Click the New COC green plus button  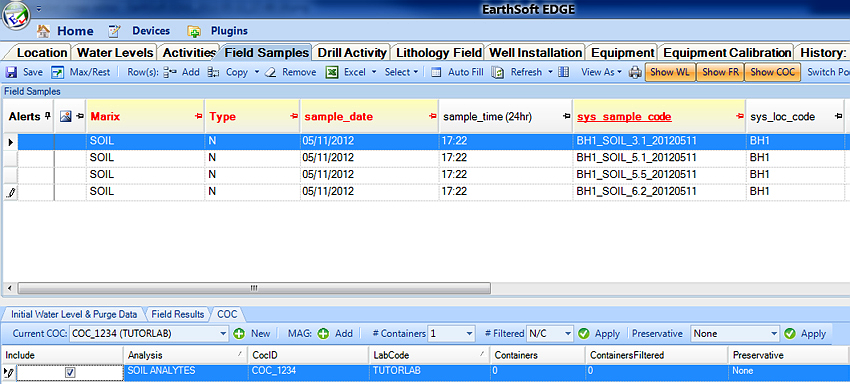240,334
